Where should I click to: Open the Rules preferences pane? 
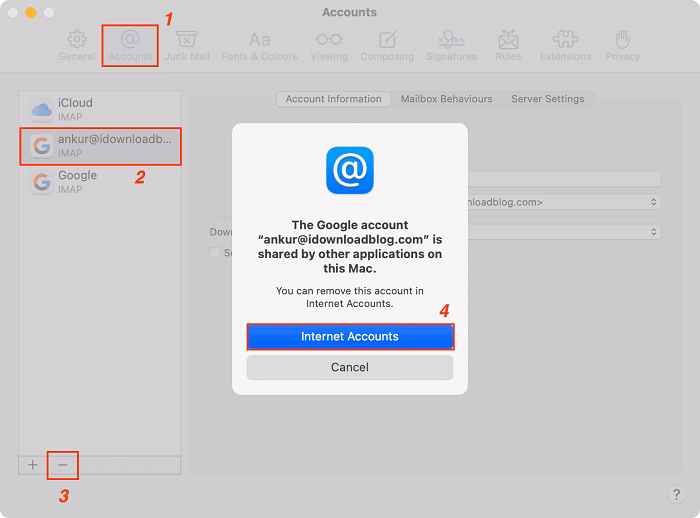pos(508,46)
